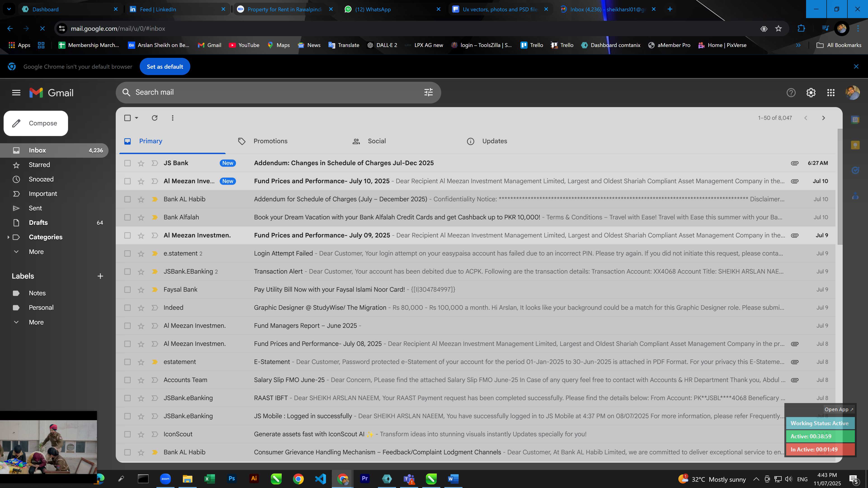Image resolution: width=868 pixels, height=488 pixels.
Task: Click the Compose button
Action: (36, 123)
